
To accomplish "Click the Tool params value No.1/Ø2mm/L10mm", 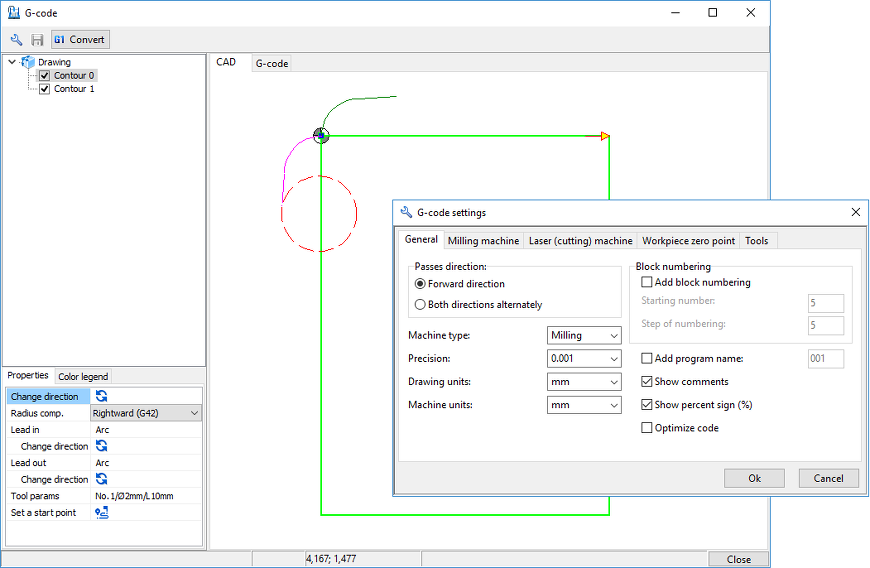I will click(134, 496).
